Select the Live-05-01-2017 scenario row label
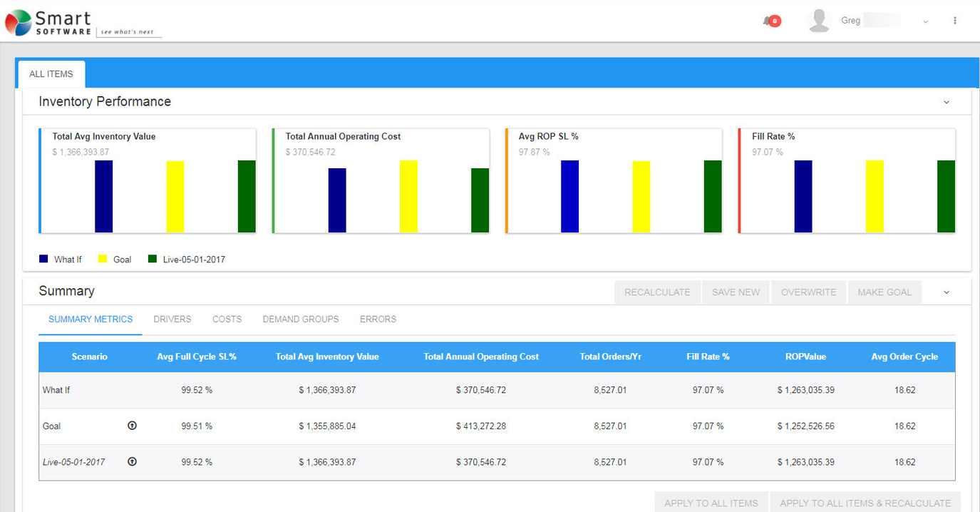Screen dimensions: 980x512 pos(73,462)
